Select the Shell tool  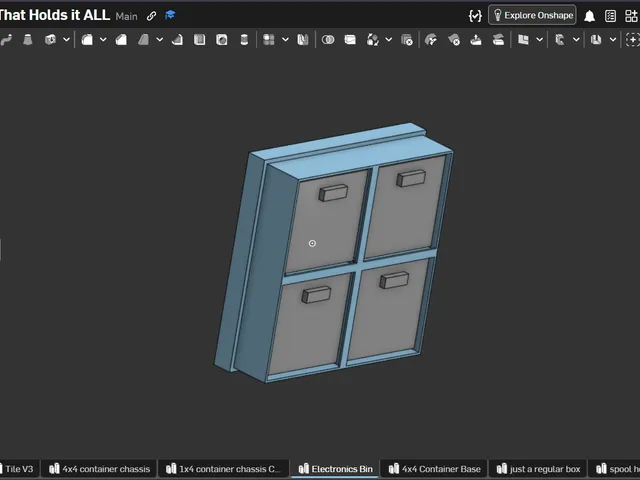[x=200, y=40]
